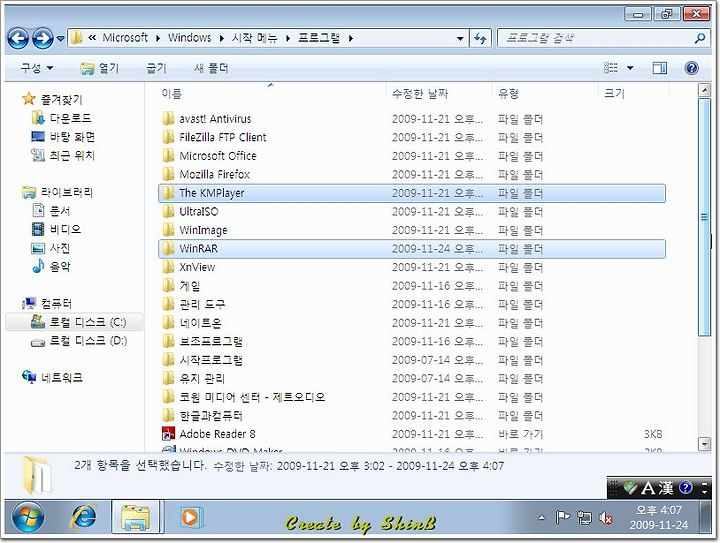
Task: Toggle the preview pane icon
Action: pyautogui.click(x=659, y=68)
